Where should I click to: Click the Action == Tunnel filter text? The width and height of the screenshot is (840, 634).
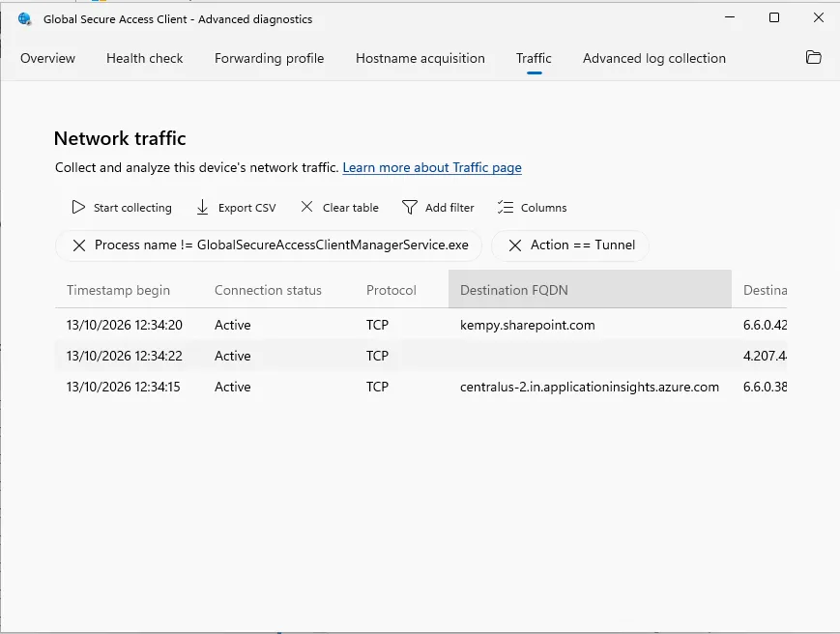click(x=583, y=245)
